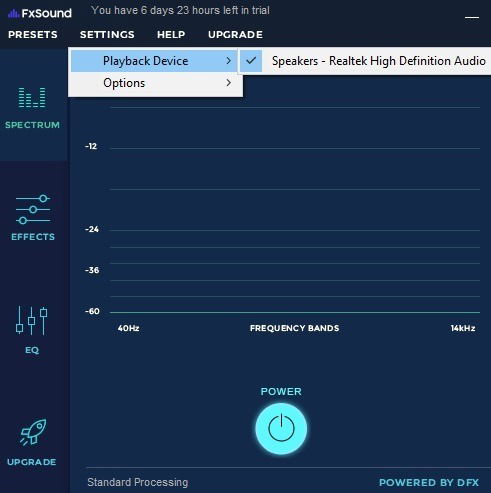
Task: Open the Help menu
Action: 171,35
